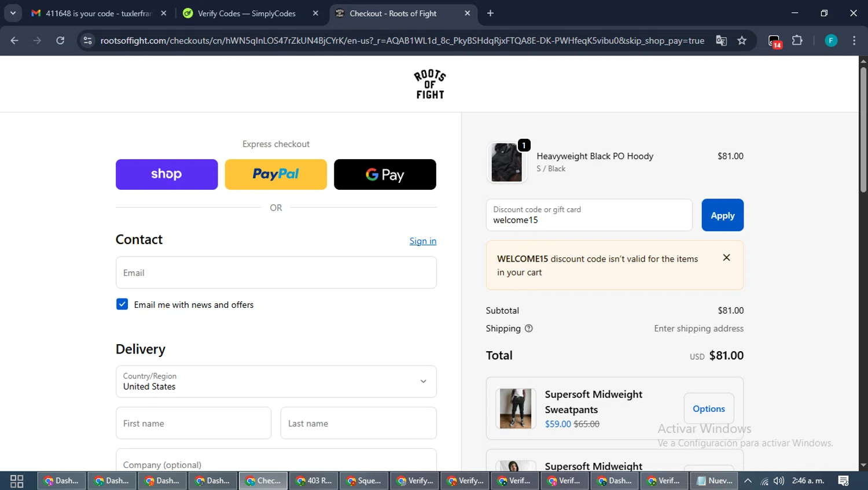
Task: Reload the checkout page
Action: coord(60,40)
